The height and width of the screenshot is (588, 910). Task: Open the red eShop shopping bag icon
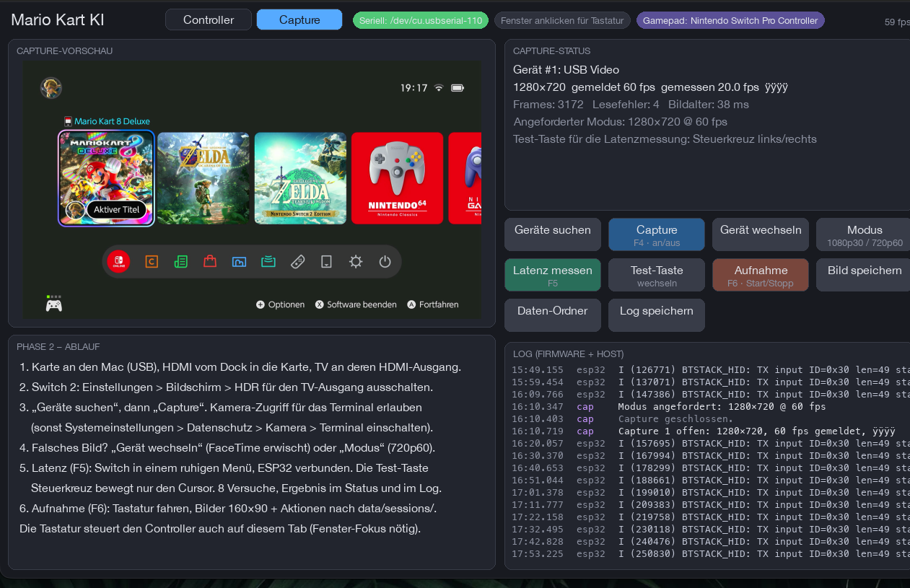(210, 262)
